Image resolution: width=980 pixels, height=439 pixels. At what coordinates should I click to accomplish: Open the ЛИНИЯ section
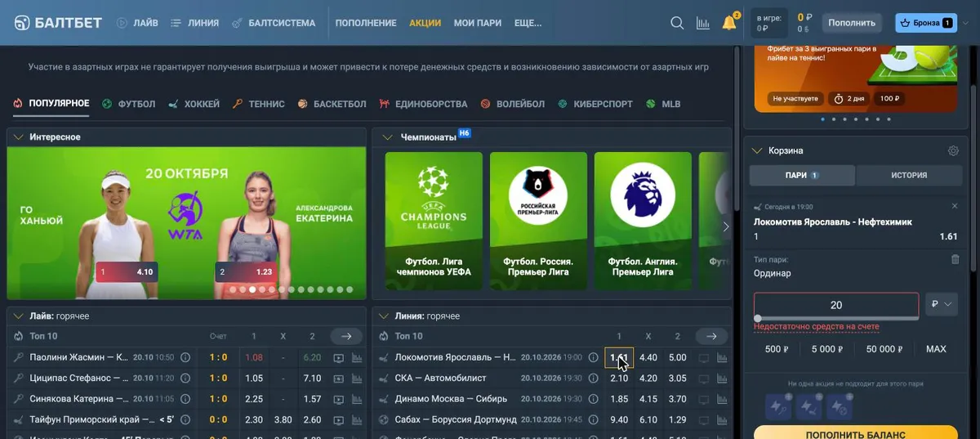[194, 23]
